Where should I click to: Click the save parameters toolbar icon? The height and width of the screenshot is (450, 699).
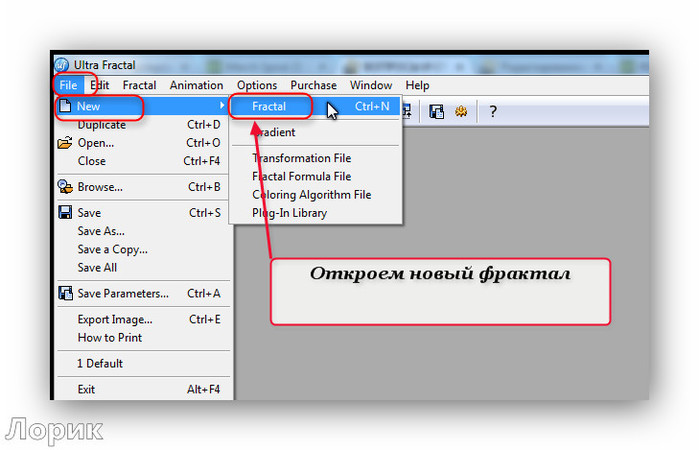(437, 112)
